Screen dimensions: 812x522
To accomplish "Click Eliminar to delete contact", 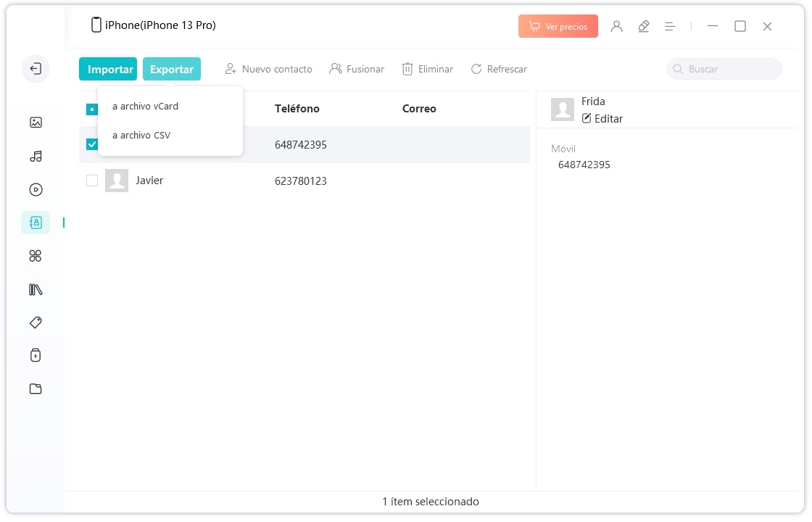I will [428, 70].
